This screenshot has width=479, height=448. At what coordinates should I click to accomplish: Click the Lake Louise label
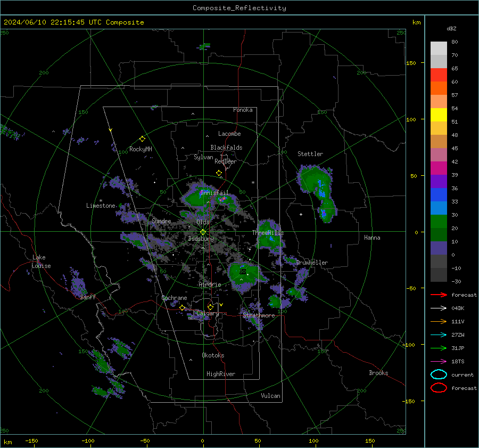(x=41, y=262)
